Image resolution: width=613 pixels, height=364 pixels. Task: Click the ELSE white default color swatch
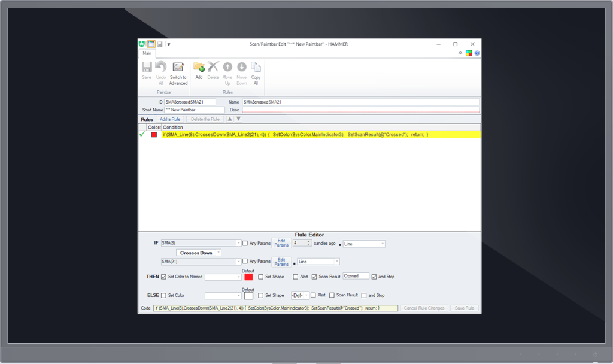point(248,296)
